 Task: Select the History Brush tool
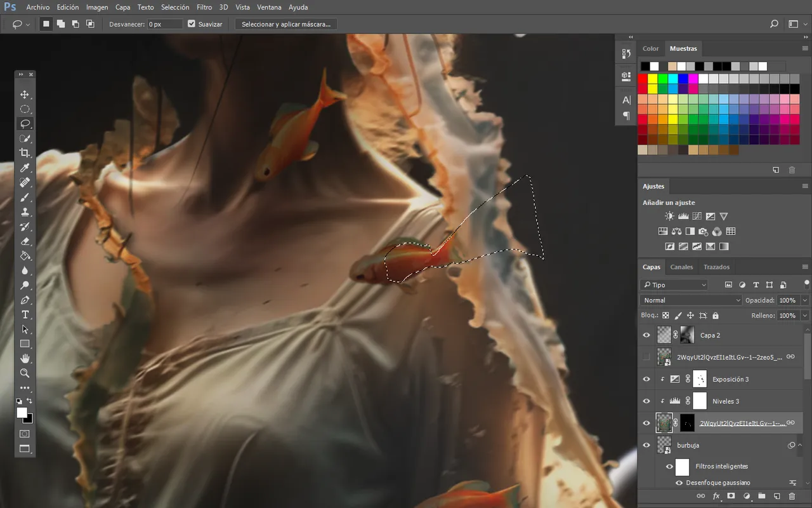pos(25,227)
